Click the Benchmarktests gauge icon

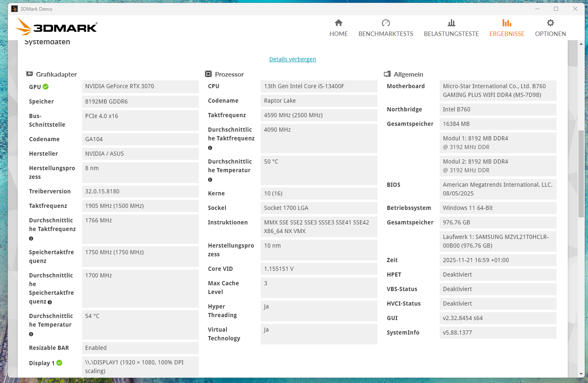(x=386, y=23)
